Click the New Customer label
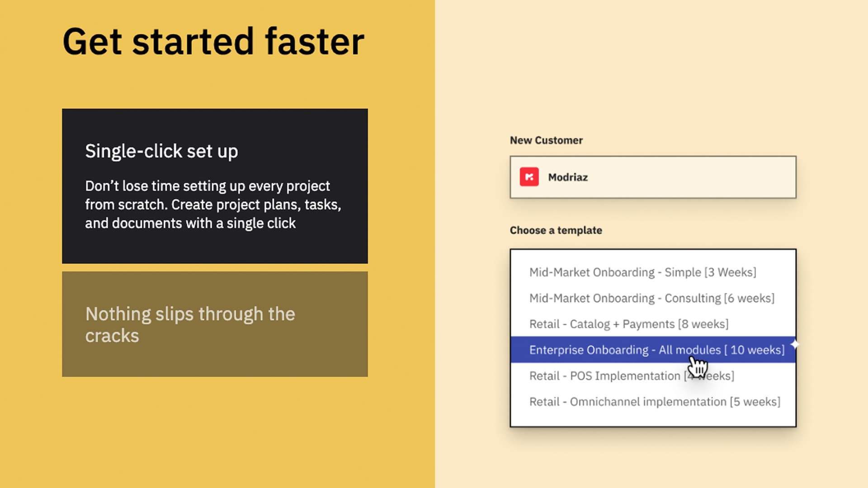 [x=546, y=140]
